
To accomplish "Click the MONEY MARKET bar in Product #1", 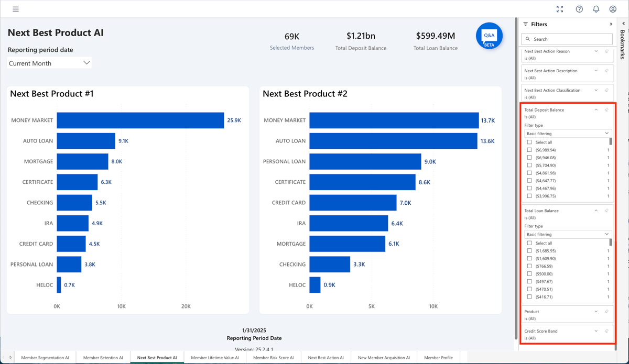I will click(140, 120).
